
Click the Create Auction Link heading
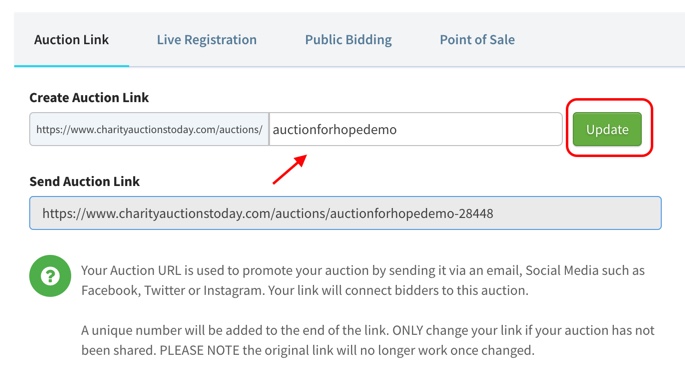tap(89, 97)
